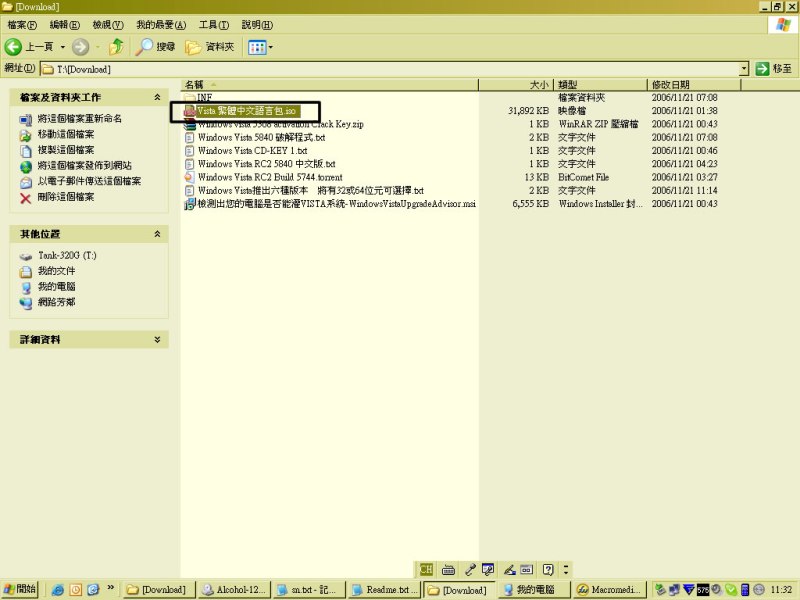Click the system tray clock 11:32
The image size is (800, 600).
tap(781, 590)
